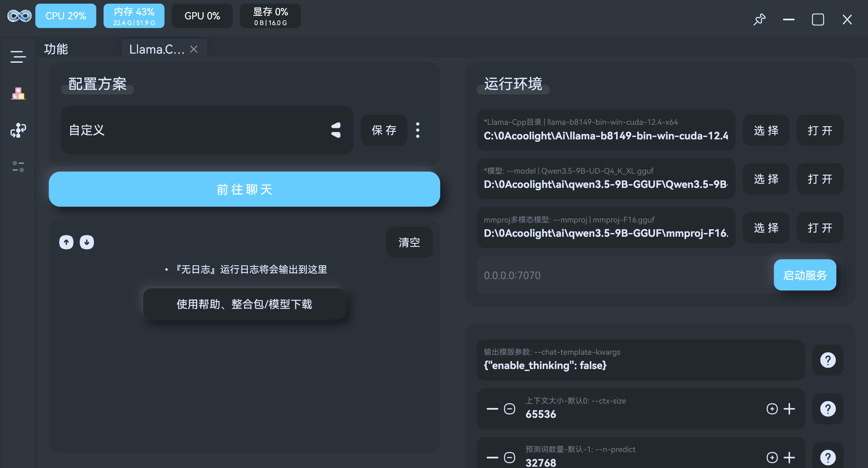Close the Llama.C... tab

coord(194,49)
